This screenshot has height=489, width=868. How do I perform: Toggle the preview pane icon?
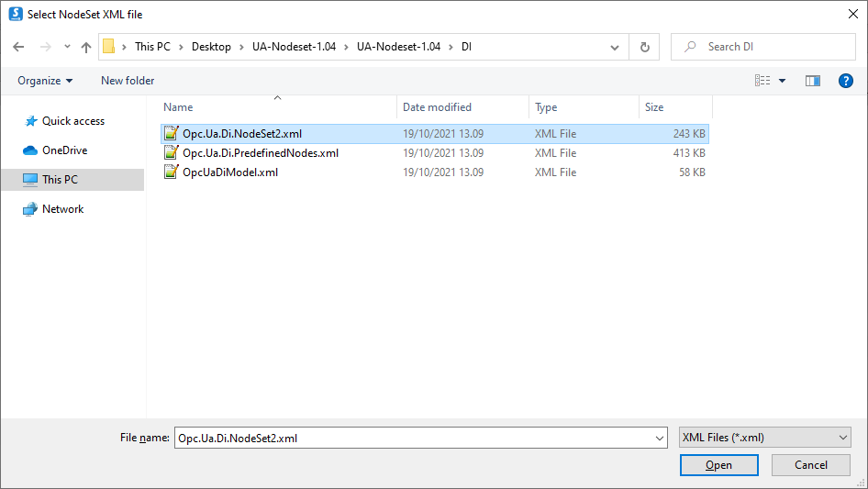tap(812, 81)
